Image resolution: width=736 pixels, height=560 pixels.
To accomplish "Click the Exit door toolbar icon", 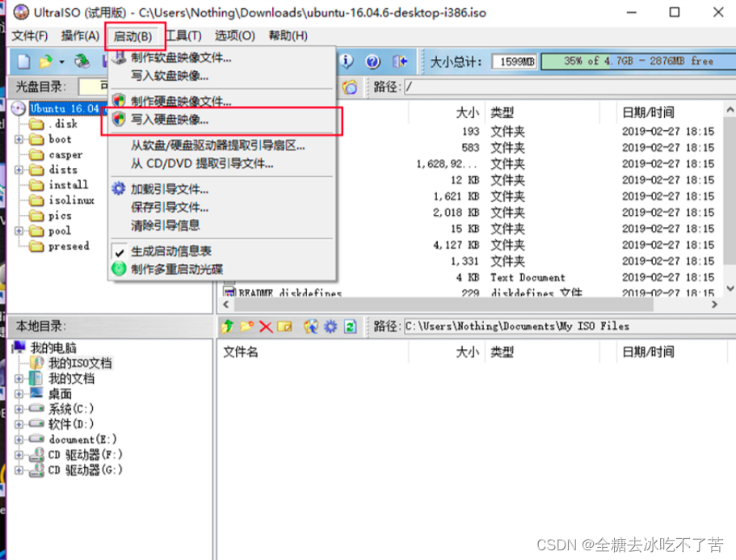I will 400,61.
